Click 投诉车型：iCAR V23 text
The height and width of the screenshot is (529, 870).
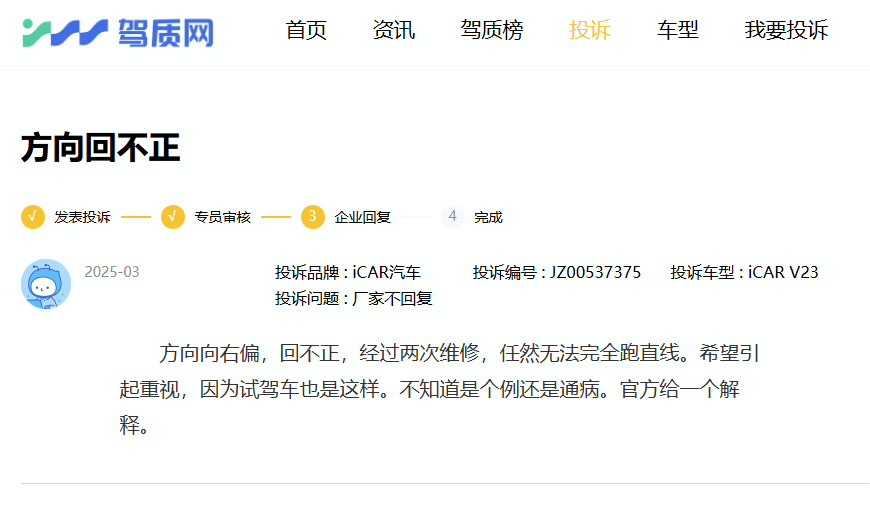click(x=744, y=273)
